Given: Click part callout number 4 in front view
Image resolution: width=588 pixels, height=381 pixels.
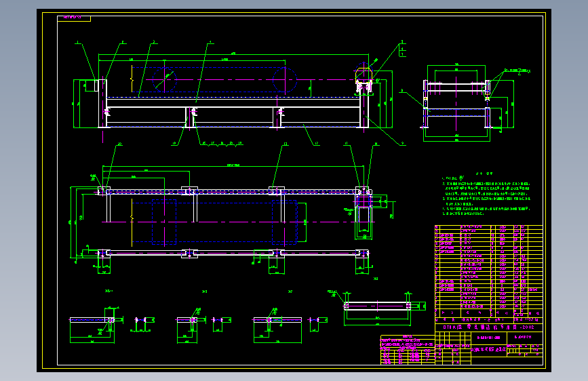Looking at the screenshot, I should 210,42.
